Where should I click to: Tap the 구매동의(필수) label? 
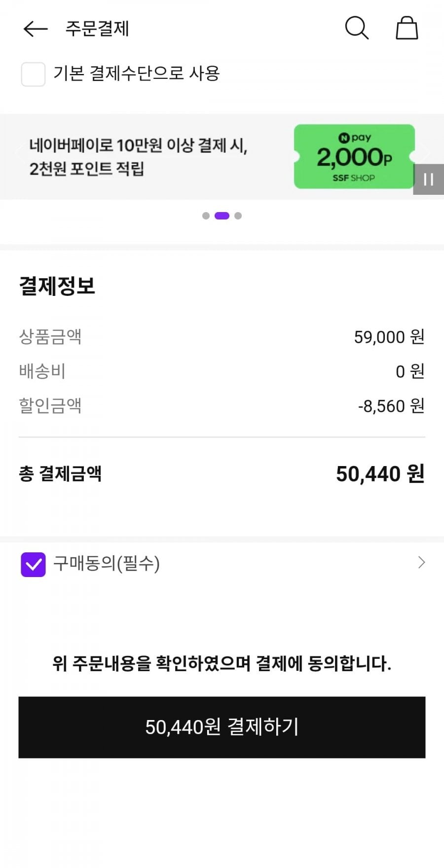107,564
